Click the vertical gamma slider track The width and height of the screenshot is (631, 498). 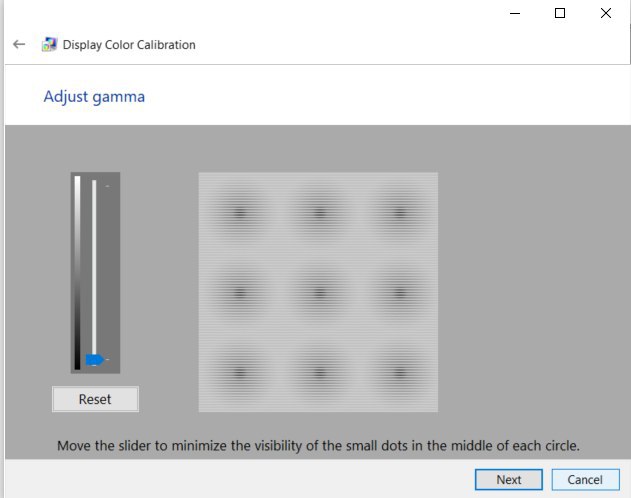(94, 272)
